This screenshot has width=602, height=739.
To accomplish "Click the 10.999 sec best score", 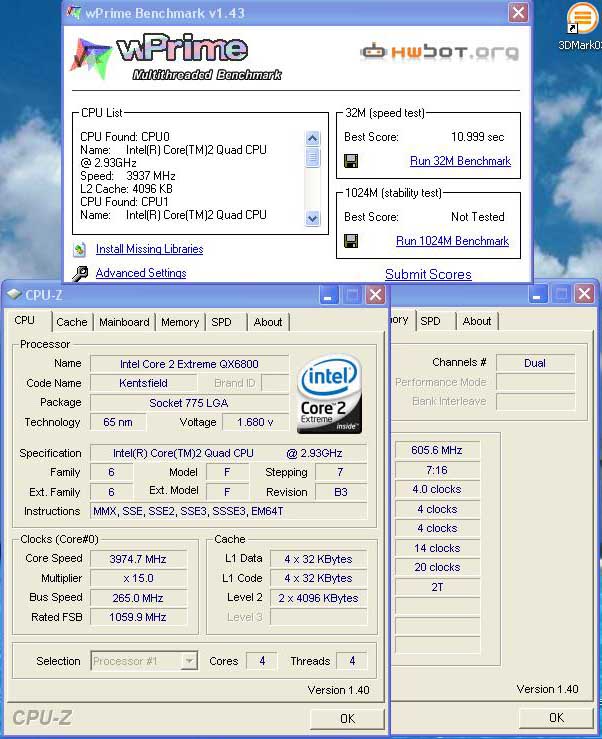I will (x=478, y=137).
